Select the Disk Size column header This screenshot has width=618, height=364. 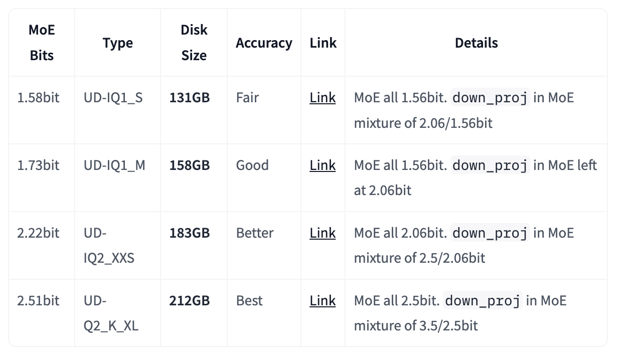point(194,43)
